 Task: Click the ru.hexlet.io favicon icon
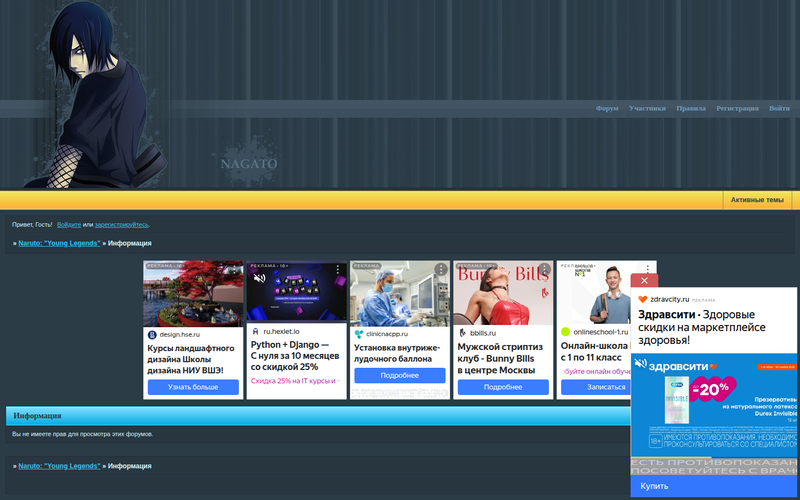point(255,331)
